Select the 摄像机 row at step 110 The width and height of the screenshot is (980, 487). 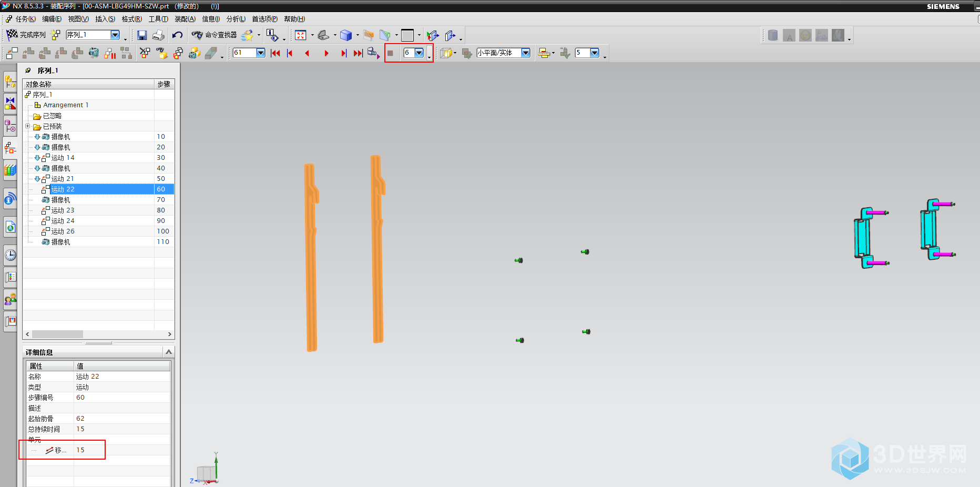[99, 242]
